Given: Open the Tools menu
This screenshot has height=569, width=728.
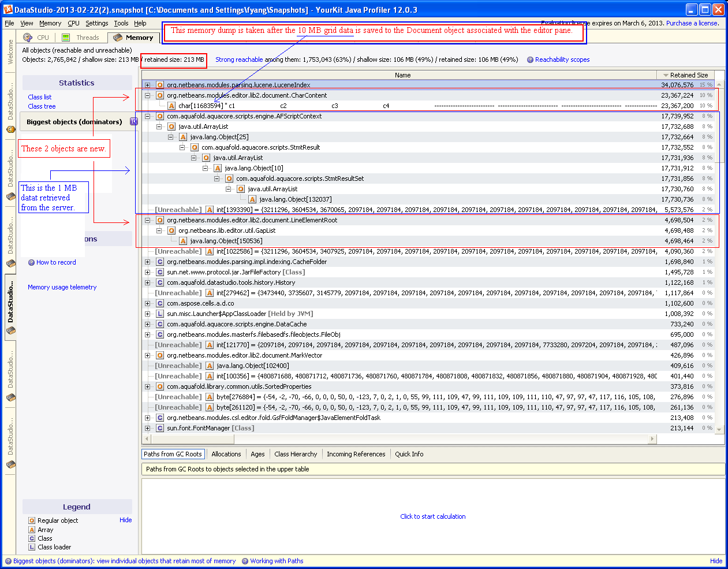Looking at the screenshot, I should point(121,23).
